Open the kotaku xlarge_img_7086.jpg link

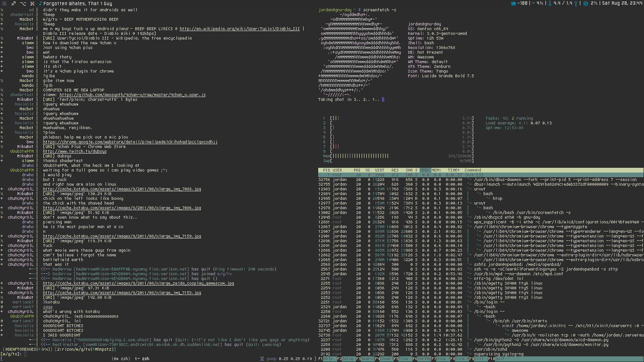(122, 208)
